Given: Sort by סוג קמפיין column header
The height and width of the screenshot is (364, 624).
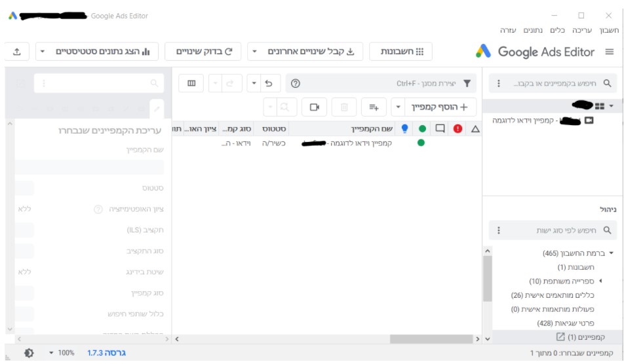Looking at the screenshot, I should pos(237,129).
